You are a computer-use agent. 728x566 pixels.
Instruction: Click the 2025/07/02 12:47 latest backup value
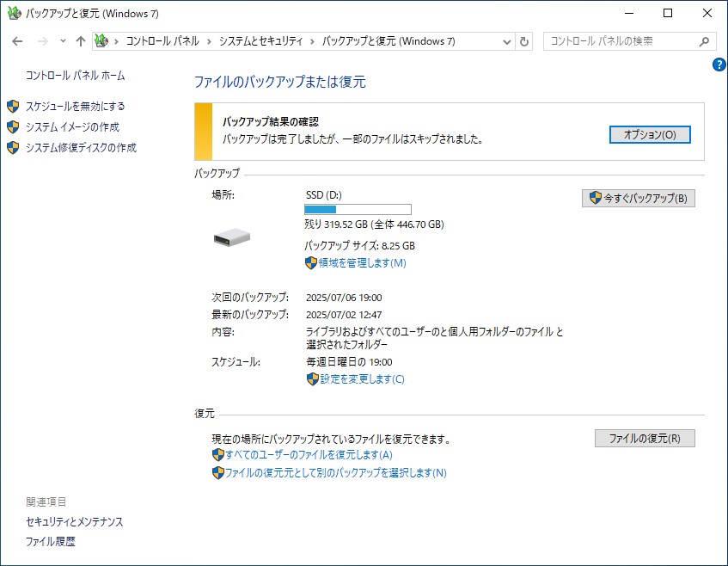[344, 315]
